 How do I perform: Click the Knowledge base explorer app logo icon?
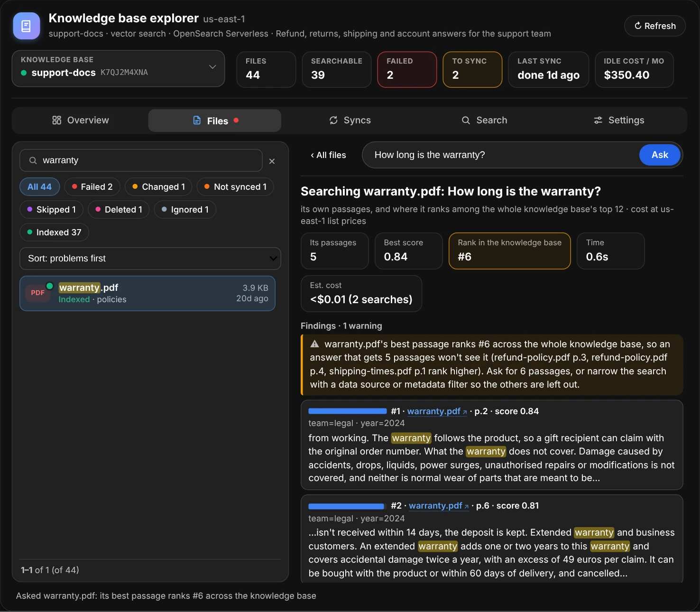tap(27, 26)
